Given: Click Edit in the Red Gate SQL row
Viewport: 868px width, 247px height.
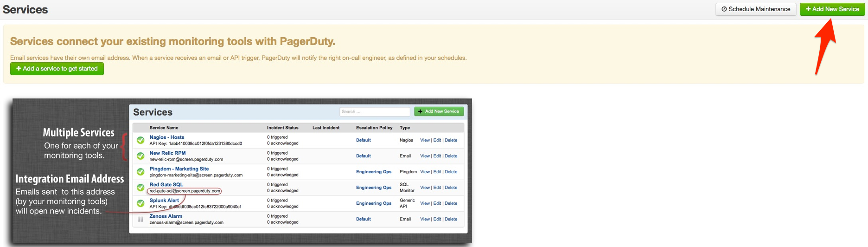Looking at the screenshot, I should coord(437,188).
